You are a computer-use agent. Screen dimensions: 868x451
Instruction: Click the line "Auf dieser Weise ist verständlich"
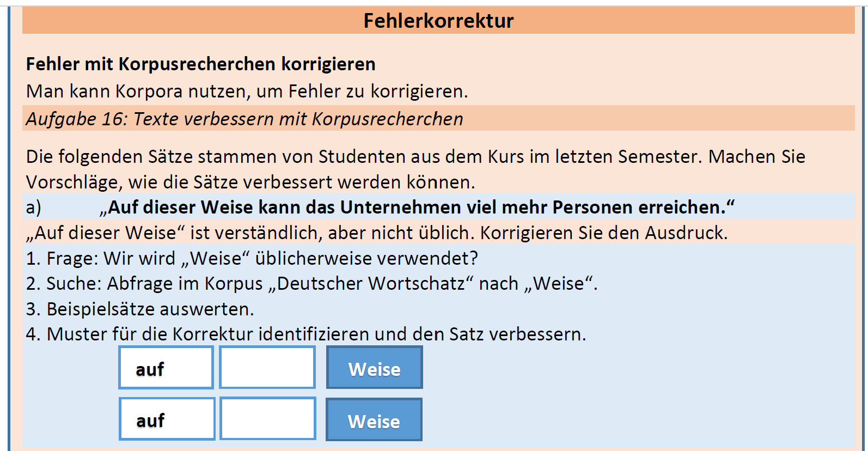(x=377, y=233)
